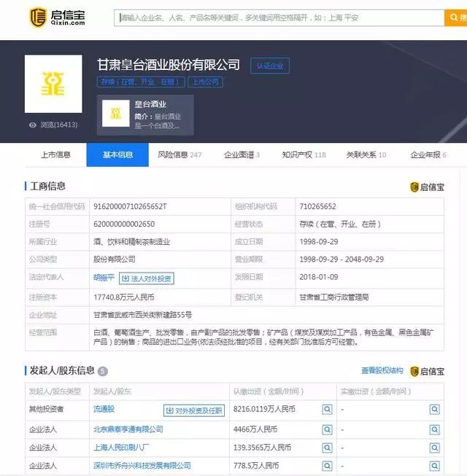
Task: Click the 存续(在营、开业、在册) status tag
Action: (141, 82)
